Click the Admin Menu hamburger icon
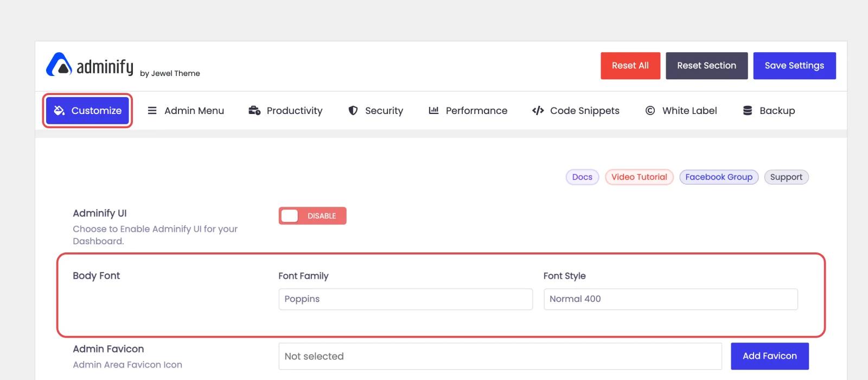 [152, 111]
